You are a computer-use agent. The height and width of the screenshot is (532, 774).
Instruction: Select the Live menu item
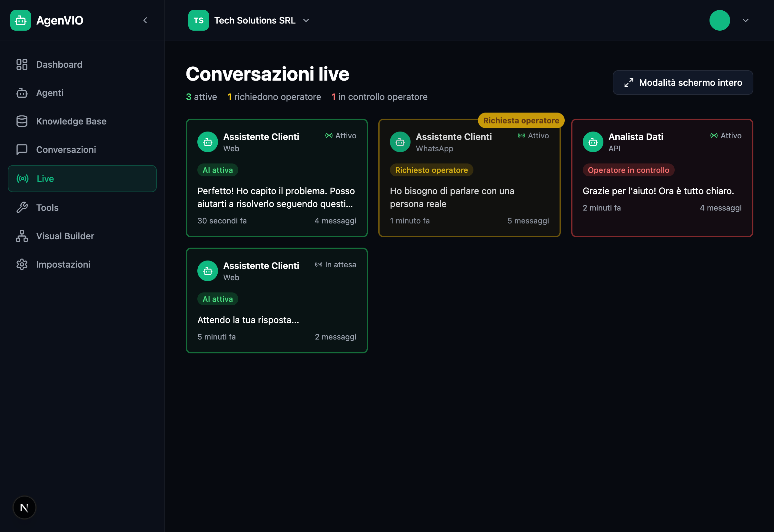pyautogui.click(x=45, y=179)
